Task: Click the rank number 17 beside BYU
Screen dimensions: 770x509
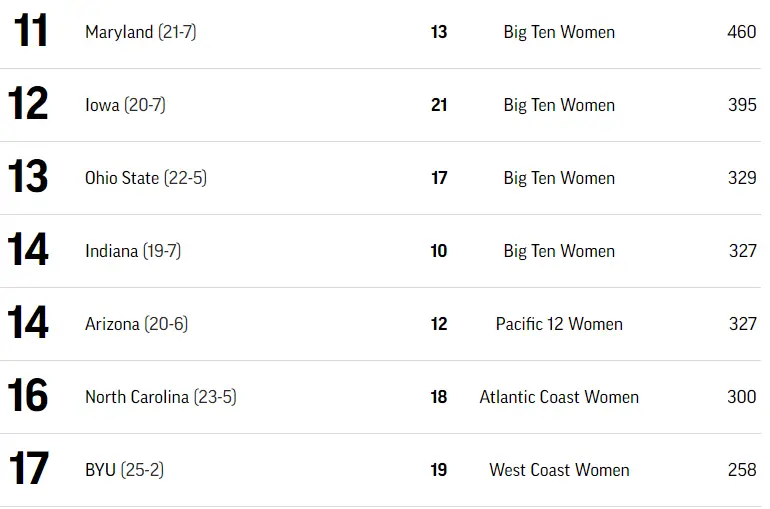Action: (29, 470)
